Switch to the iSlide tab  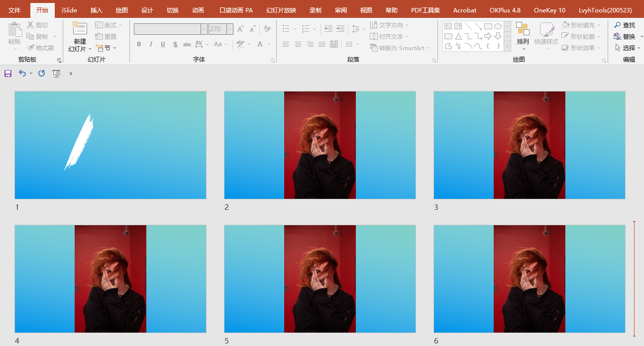pos(69,10)
